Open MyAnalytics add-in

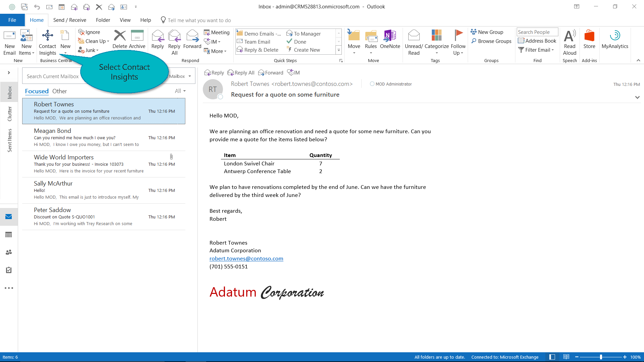pyautogui.click(x=614, y=40)
